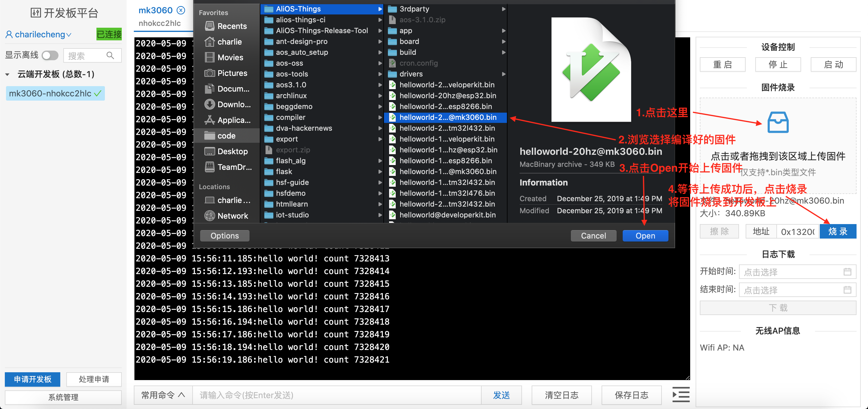Open the alios-things-ci folder
Viewport: 868px width, 409px height.
click(322, 20)
